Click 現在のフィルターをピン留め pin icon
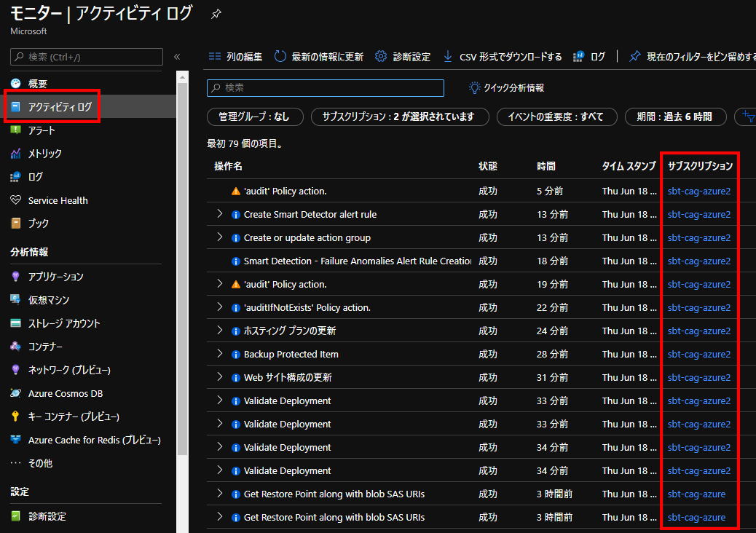The height and width of the screenshot is (533, 756). 635,56
